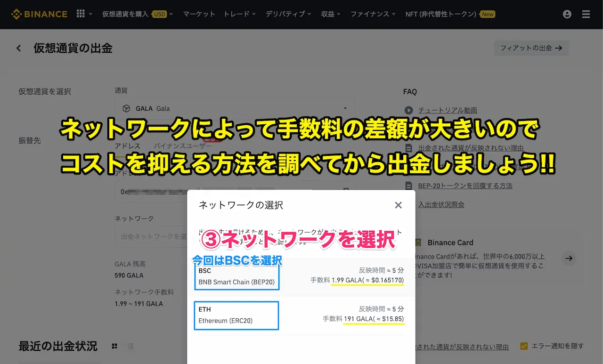This screenshot has height=364, width=603.
Task: Open the BEP-20トークンを回復する方法 link
Action: 465,186
